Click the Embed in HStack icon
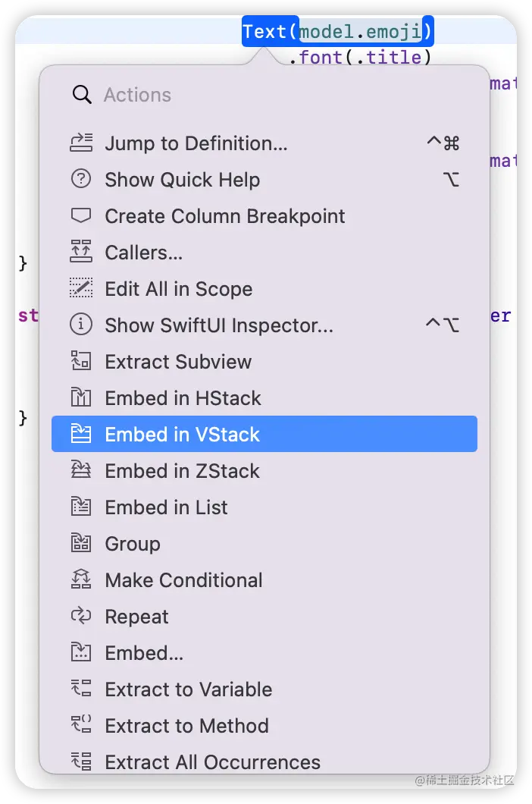Image resolution: width=532 pixels, height=804 pixels. (81, 397)
